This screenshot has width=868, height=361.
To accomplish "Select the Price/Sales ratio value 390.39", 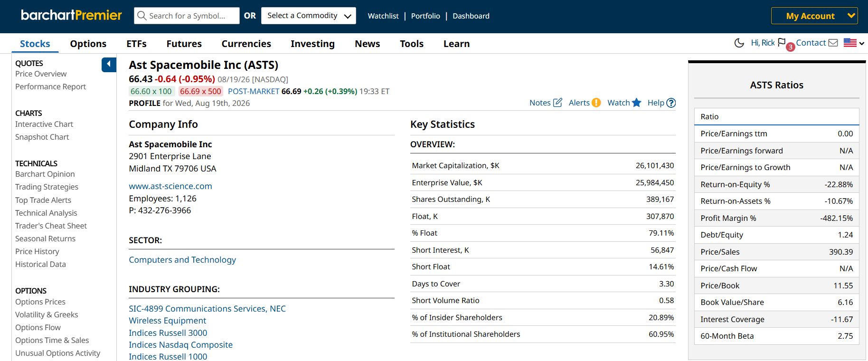I will coord(841,252).
